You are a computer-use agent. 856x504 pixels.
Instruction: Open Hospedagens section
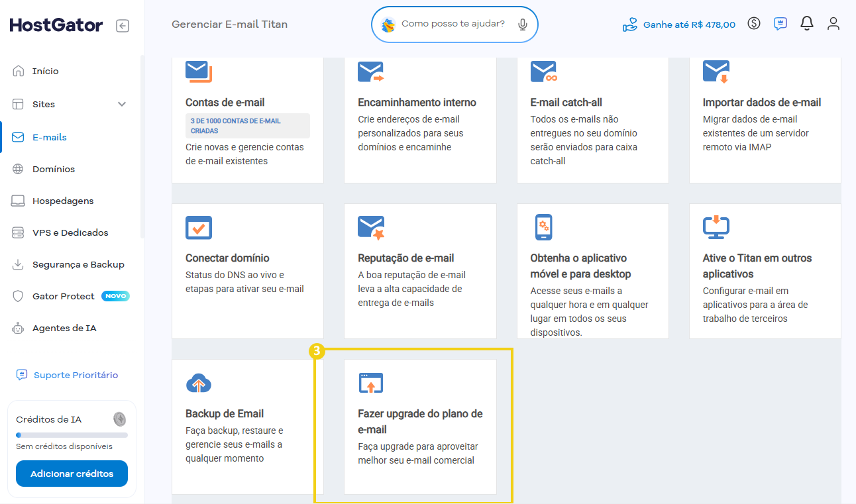tap(63, 201)
